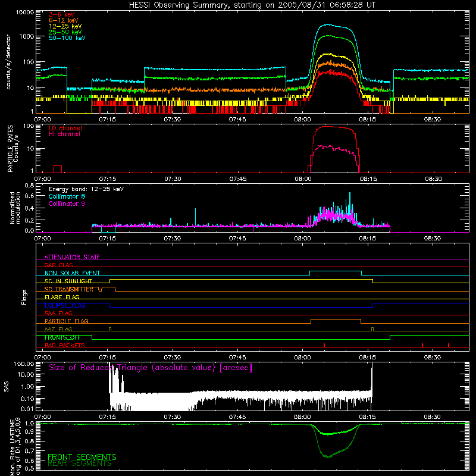The width and height of the screenshot is (476, 476).
Task: Select the Collimator 8 legend entry
Action: (x=67, y=196)
